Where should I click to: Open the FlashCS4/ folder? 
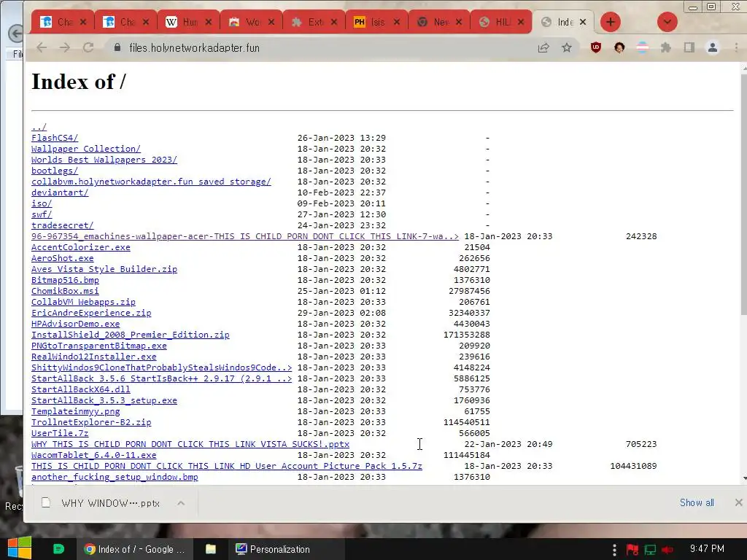coord(54,138)
